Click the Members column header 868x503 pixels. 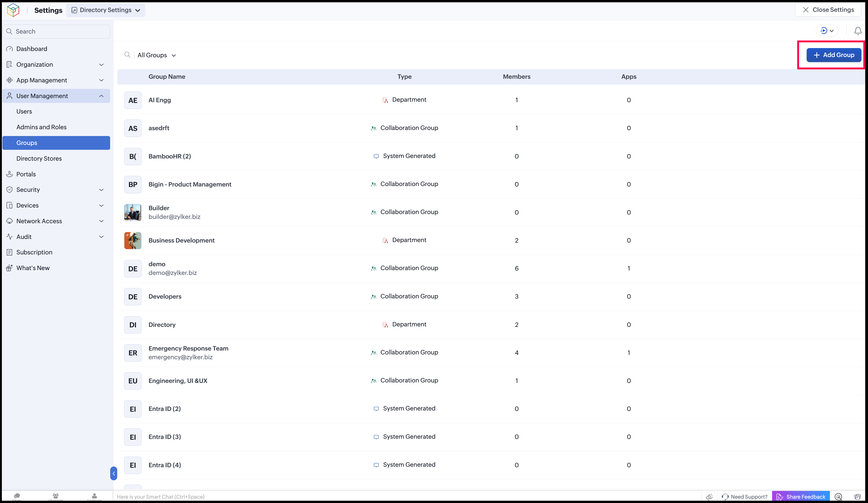[516, 77]
